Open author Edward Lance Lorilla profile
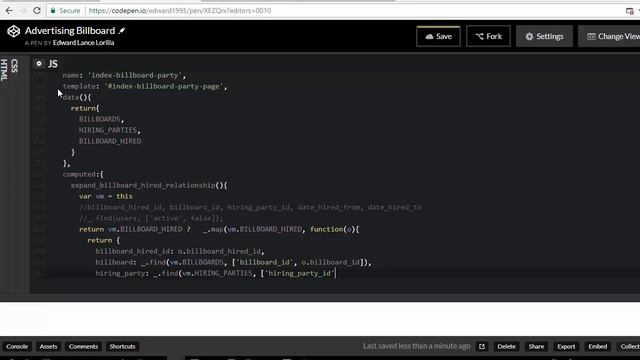Viewport: 640px width, 360px height. point(83,42)
